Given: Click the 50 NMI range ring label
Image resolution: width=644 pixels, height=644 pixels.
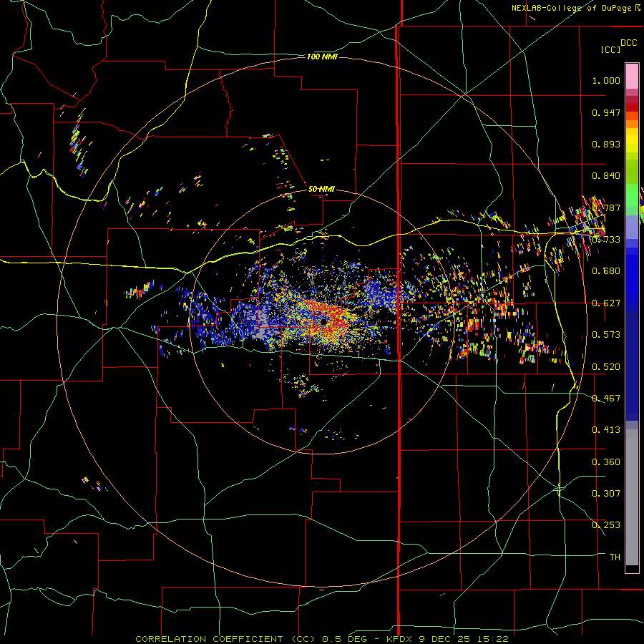Looking at the screenshot, I should coord(321,189).
